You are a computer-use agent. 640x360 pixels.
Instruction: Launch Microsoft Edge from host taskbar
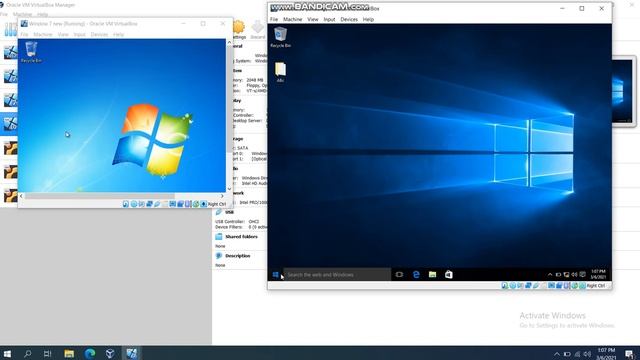point(90,353)
